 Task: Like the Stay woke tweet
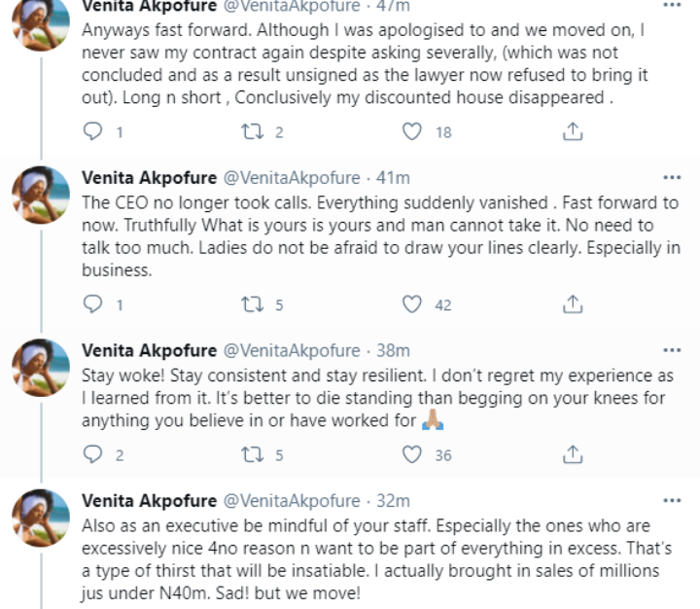point(414,454)
